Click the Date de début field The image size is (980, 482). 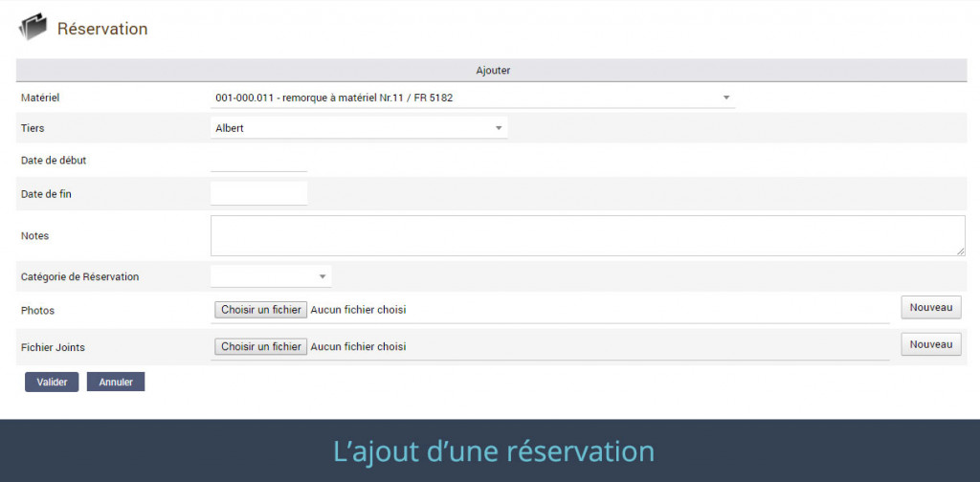click(x=258, y=161)
